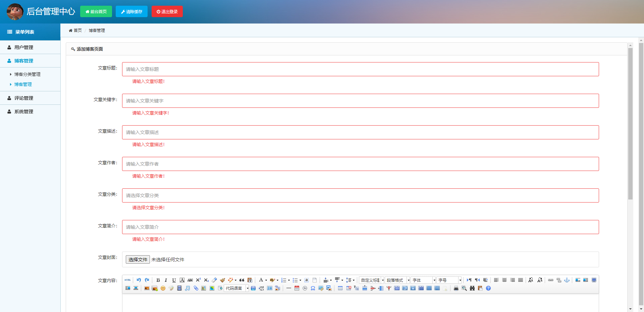Image resolution: width=644 pixels, height=312 pixels.
Task: Click the insert hyperlink icon
Action: (x=551, y=280)
